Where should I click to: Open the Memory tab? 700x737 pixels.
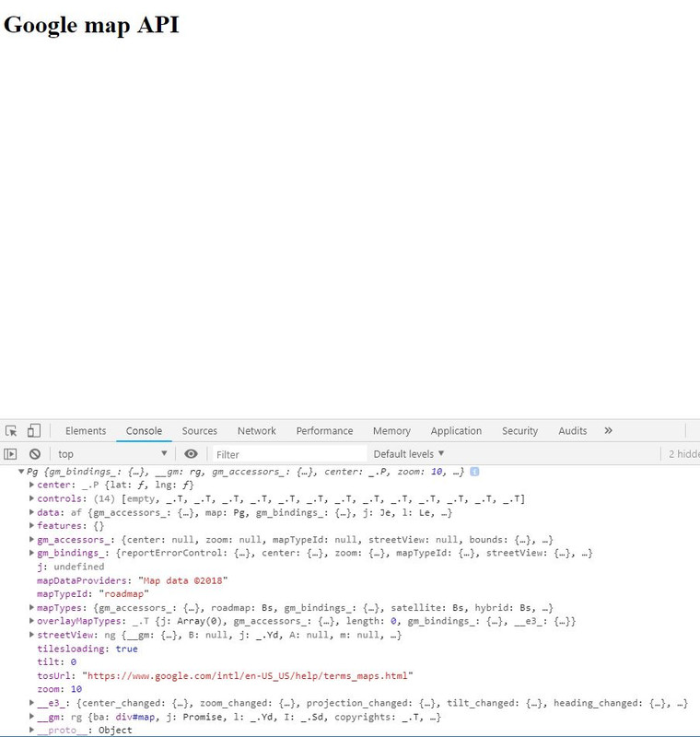point(391,430)
